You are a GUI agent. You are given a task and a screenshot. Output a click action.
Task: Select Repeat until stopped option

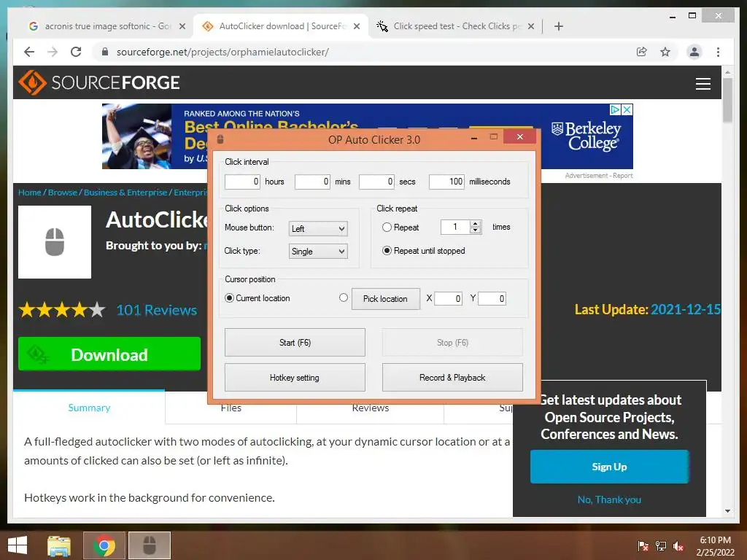pyautogui.click(x=387, y=251)
